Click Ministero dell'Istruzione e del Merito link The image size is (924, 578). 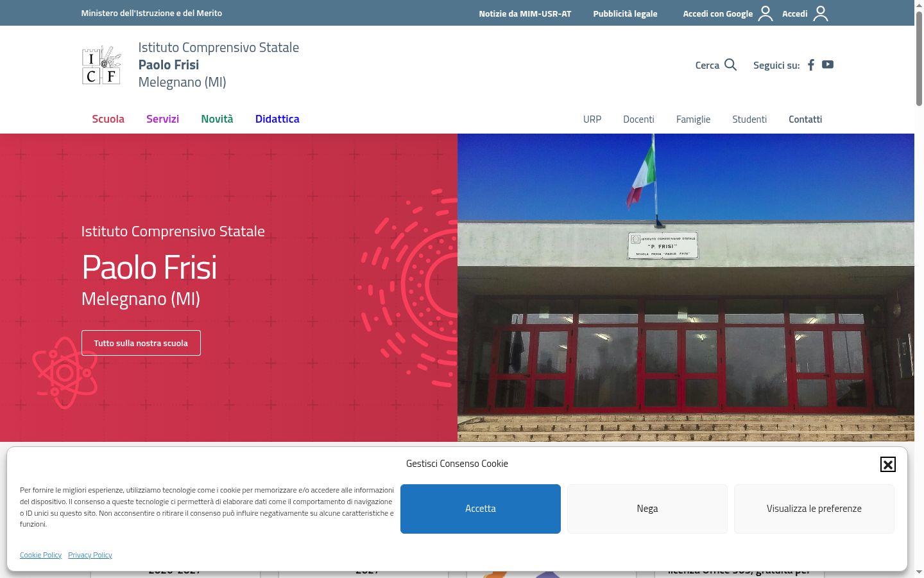point(151,13)
